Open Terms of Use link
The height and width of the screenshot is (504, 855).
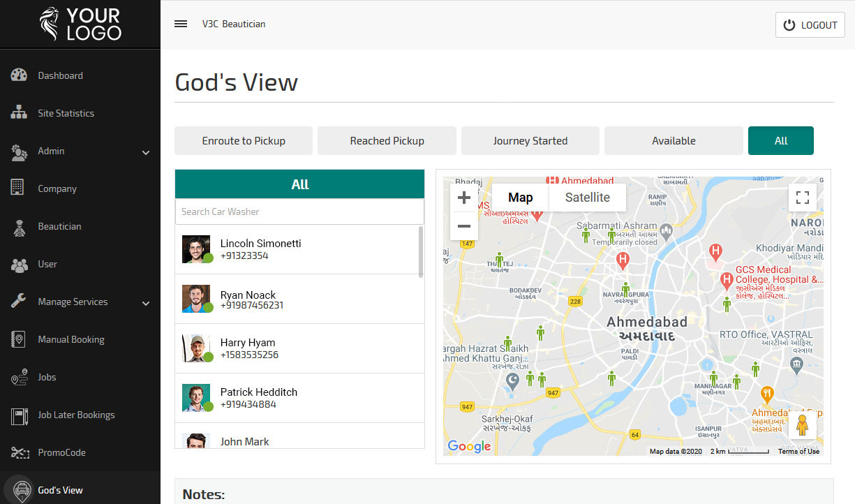click(x=798, y=452)
